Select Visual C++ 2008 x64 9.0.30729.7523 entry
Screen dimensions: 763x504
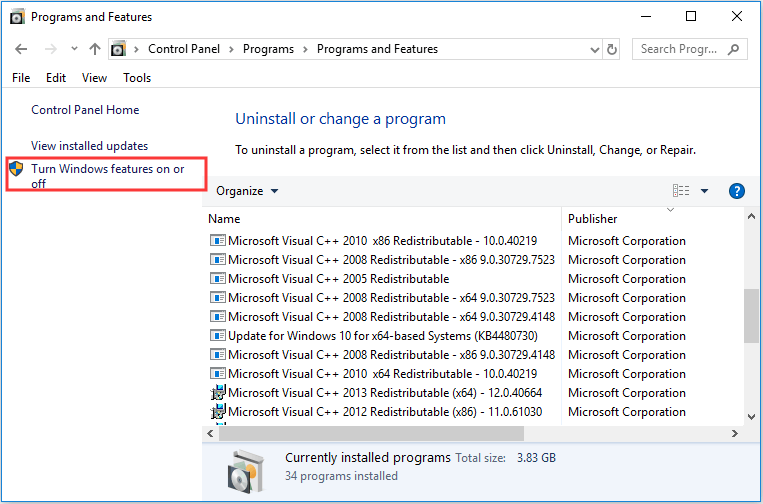(x=382, y=298)
